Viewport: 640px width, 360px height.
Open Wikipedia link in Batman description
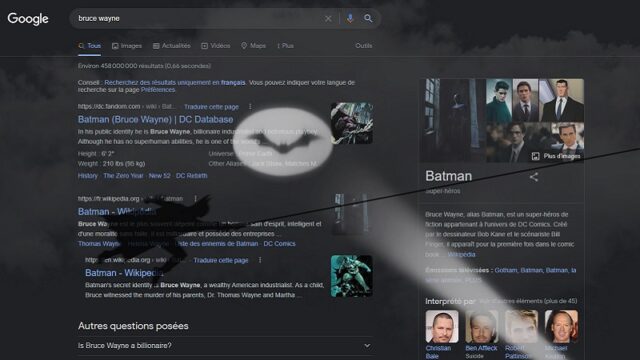(461, 255)
